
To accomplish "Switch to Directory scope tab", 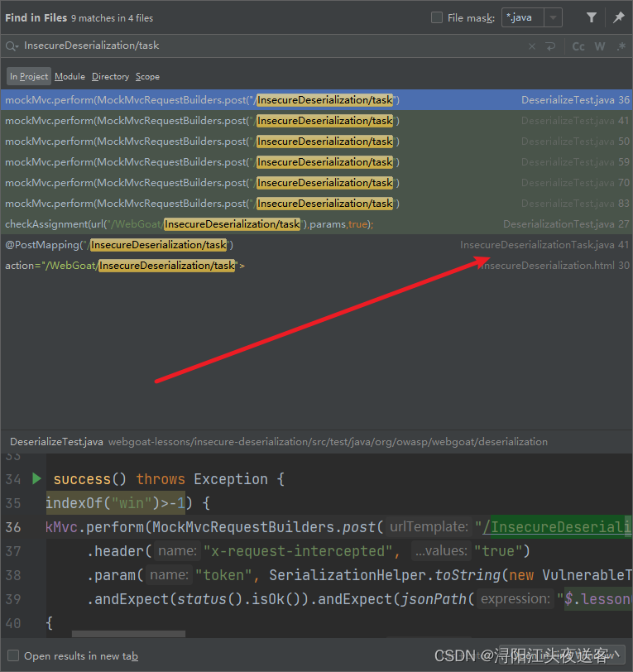I will 111,77.
